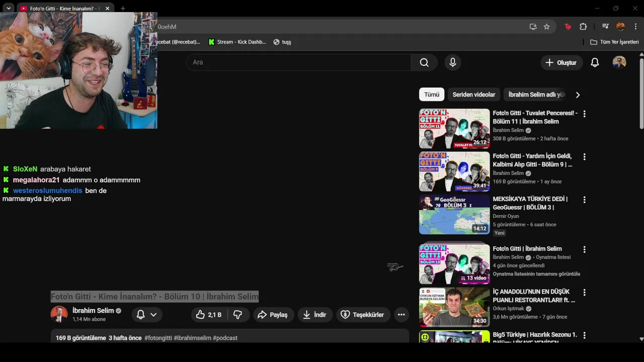Select the video title Foto'n Gitti - Kime İnanalım
The width and height of the screenshot is (644, 362).
pyautogui.click(x=154, y=297)
